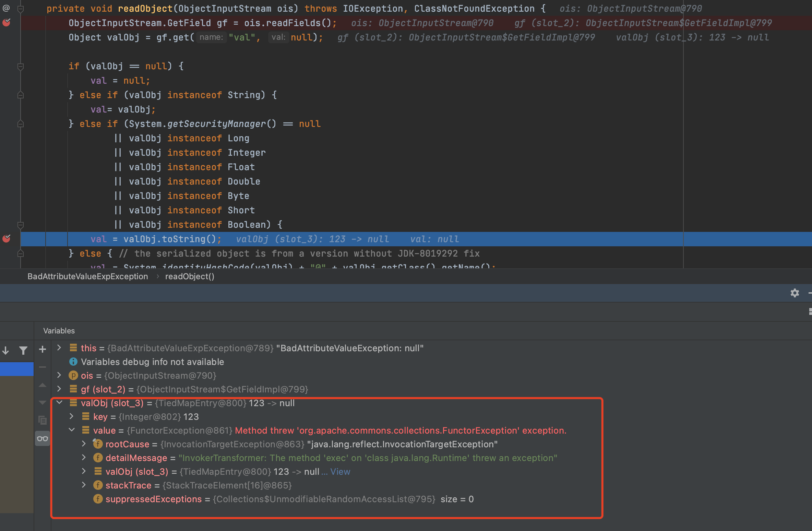Image resolution: width=812 pixels, height=531 pixels.
Task: Click the 'valObj instanceof Double' code line
Action: tap(187, 181)
